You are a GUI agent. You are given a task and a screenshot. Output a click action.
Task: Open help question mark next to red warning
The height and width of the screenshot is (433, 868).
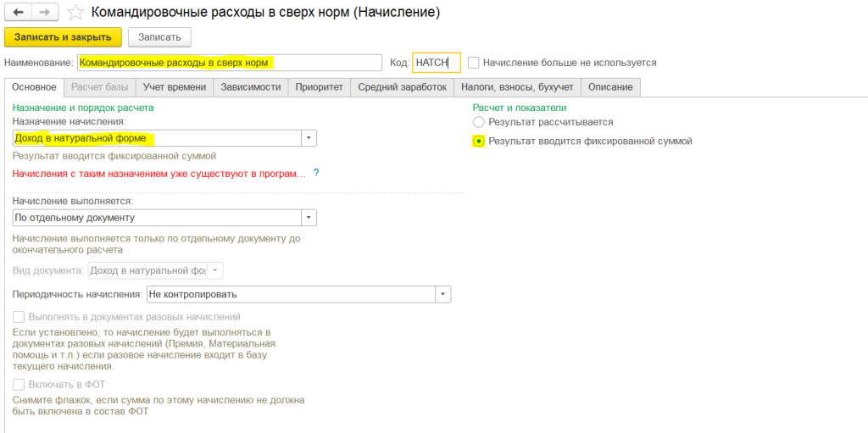[316, 173]
